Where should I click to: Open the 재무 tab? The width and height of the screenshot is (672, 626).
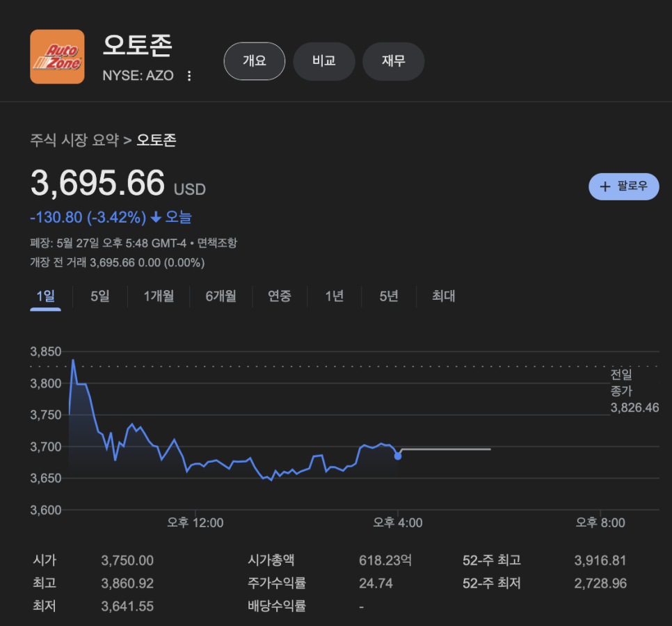[394, 61]
